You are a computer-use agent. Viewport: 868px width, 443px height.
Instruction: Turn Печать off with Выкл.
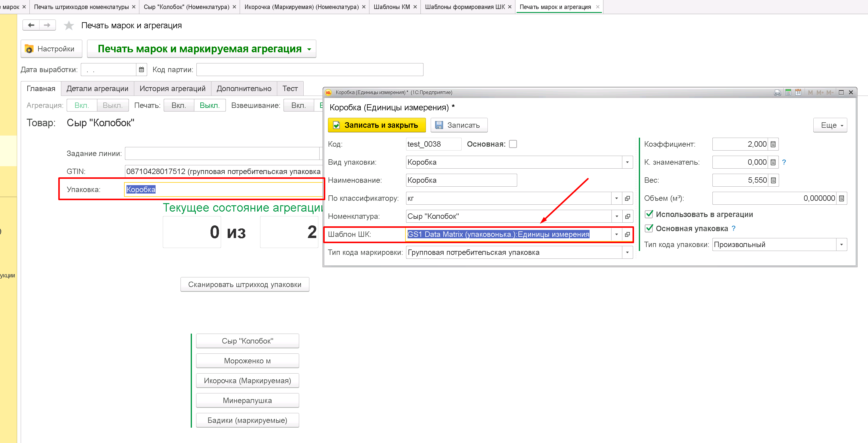[x=210, y=105]
